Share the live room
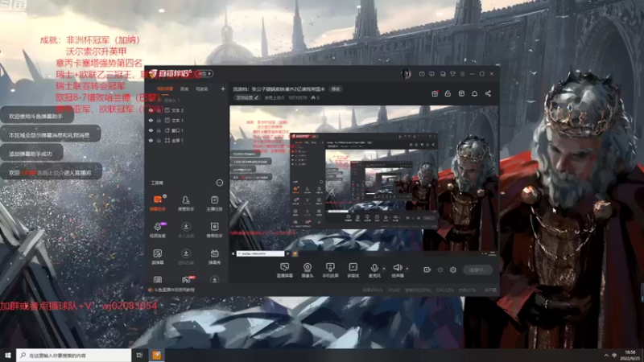 pyautogui.click(x=488, y=93)
